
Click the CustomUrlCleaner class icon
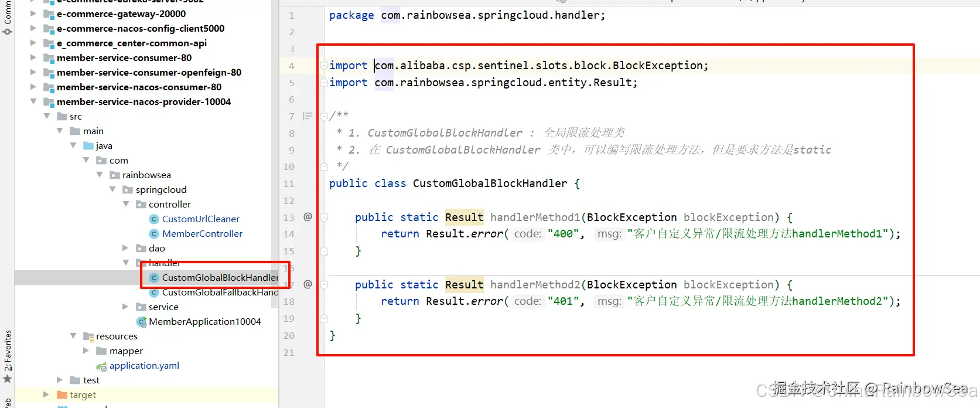(x=154, y=219)
